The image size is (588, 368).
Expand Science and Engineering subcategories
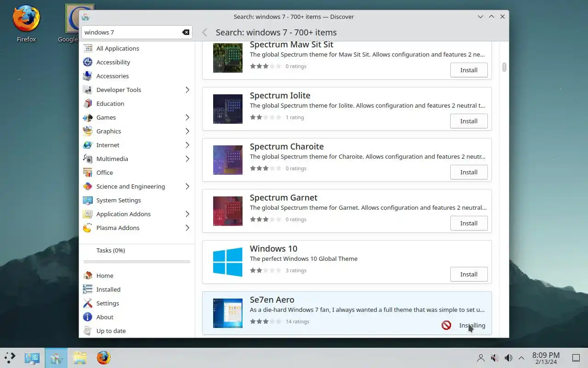pos(187,186)
